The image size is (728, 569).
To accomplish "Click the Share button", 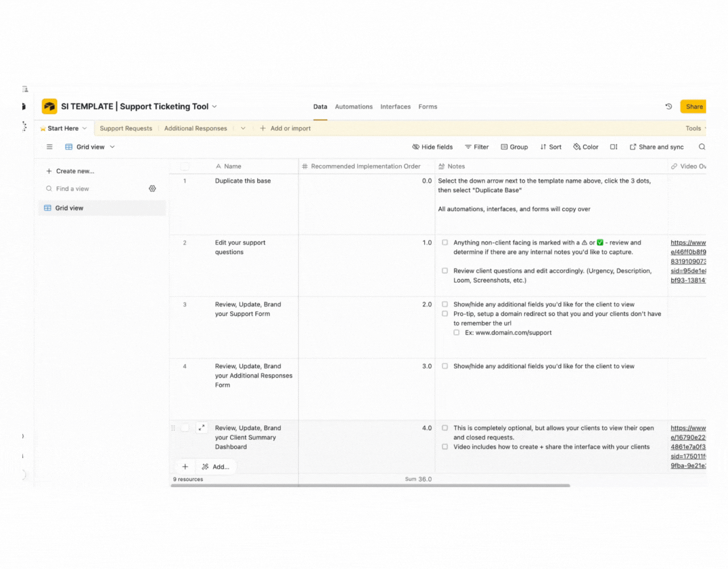I will tap(693, 106).
